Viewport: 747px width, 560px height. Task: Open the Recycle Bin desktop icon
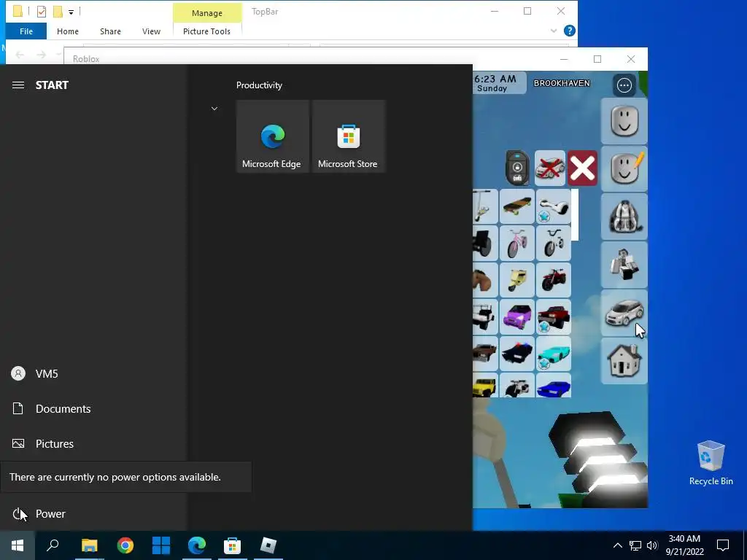pos(711,463)
